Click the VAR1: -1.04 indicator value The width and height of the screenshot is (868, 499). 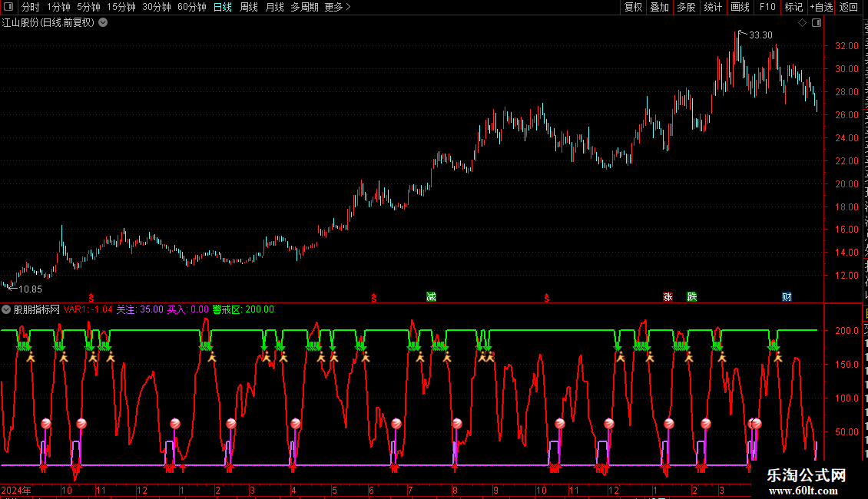(88, 309)
